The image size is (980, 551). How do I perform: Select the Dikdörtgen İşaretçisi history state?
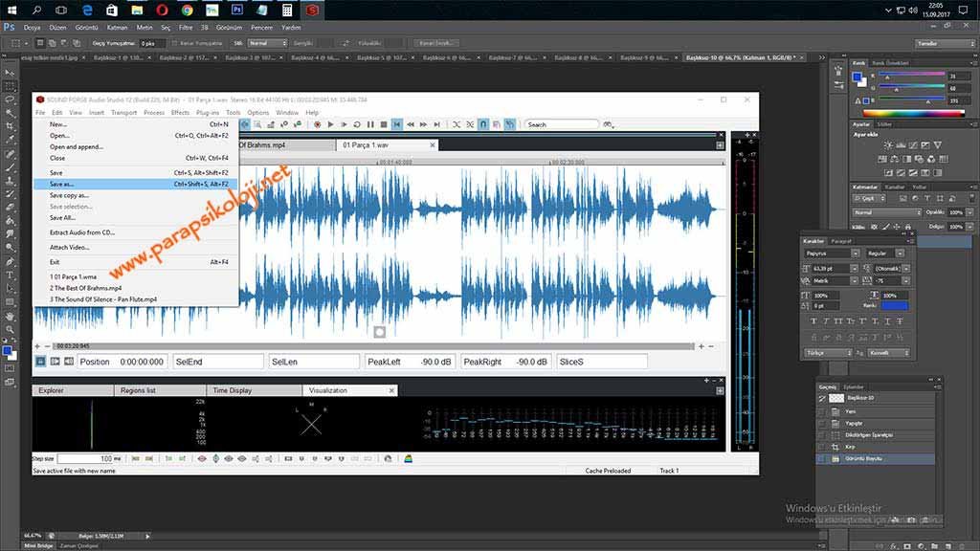point(877,435)
